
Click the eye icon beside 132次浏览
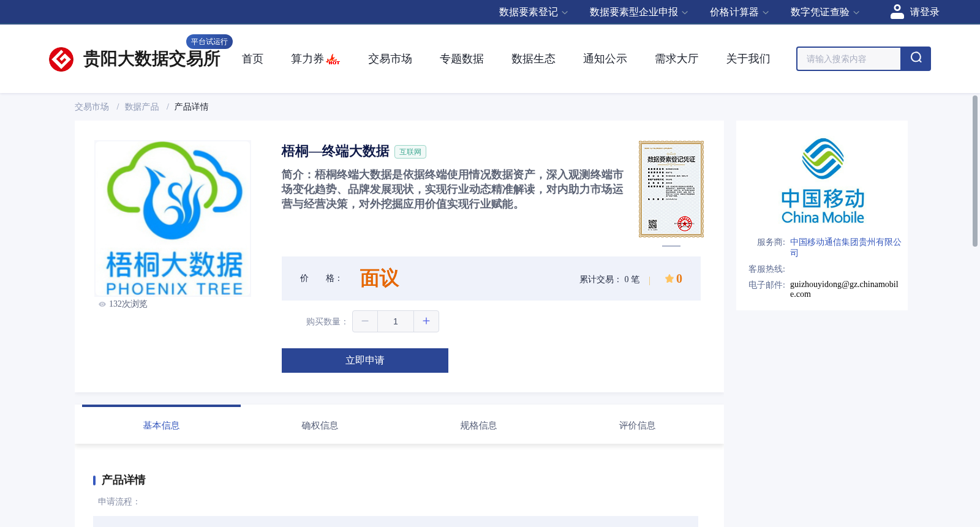click(102, 304)
